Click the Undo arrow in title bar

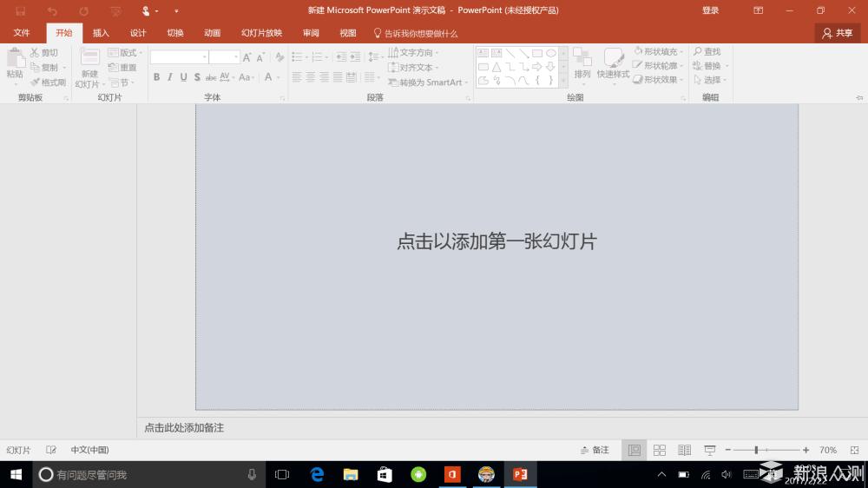point(52,10)
